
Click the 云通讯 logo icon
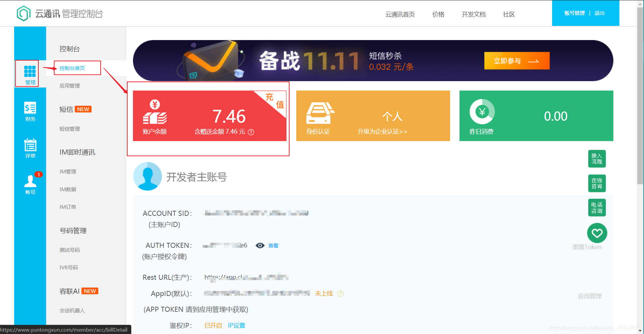pyautogui.click(x=24, y=13)
